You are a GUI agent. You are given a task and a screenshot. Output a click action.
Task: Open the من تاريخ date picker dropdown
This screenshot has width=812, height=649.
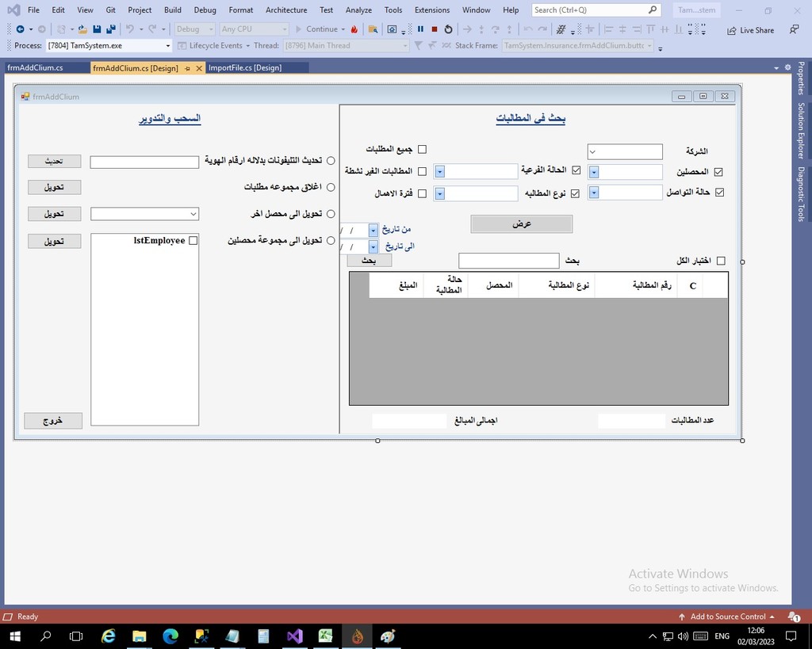pos(373,231)
